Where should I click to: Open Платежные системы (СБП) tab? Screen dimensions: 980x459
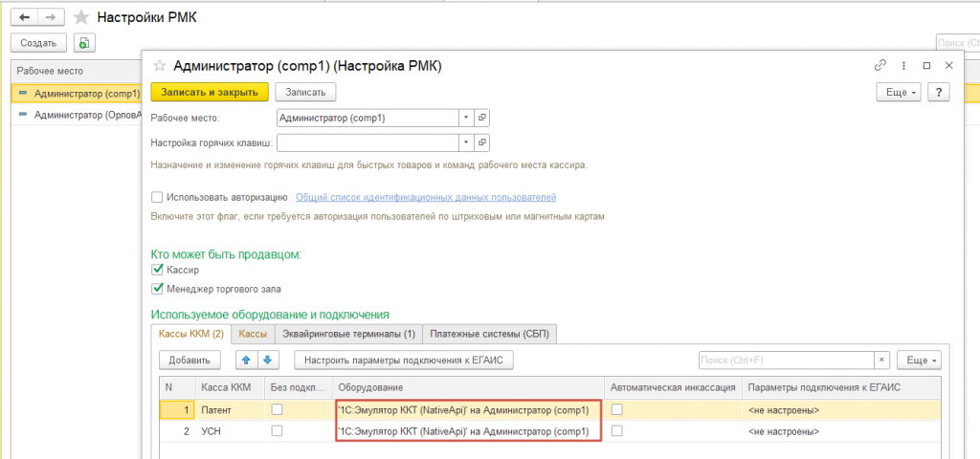[x=490, y=334]
